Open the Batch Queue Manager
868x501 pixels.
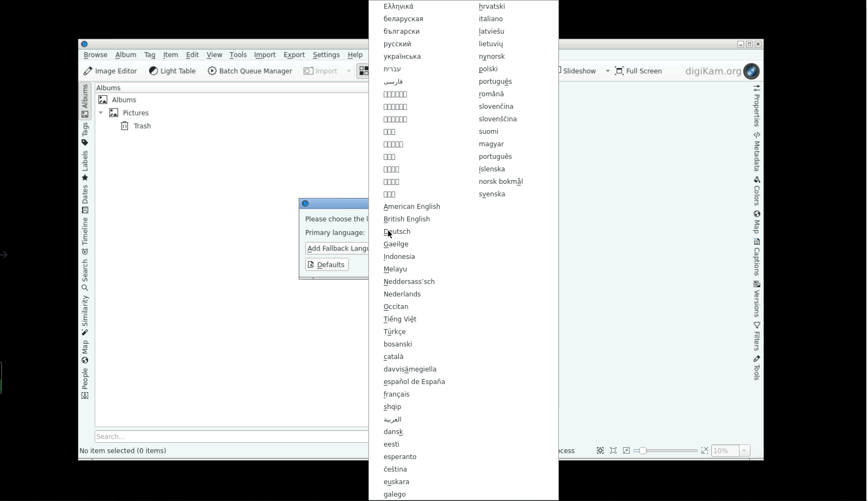click(250, 71)
